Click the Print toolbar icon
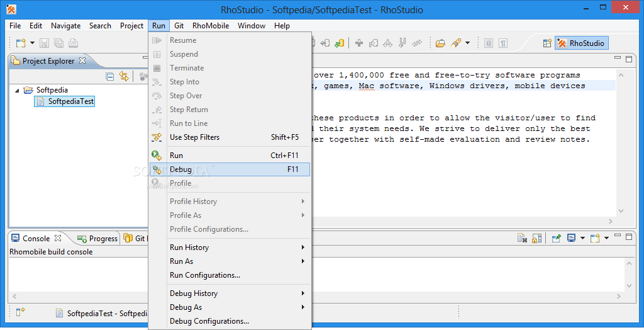The width and height of the screenshot is (644, 330). click(x=73, y=43)
